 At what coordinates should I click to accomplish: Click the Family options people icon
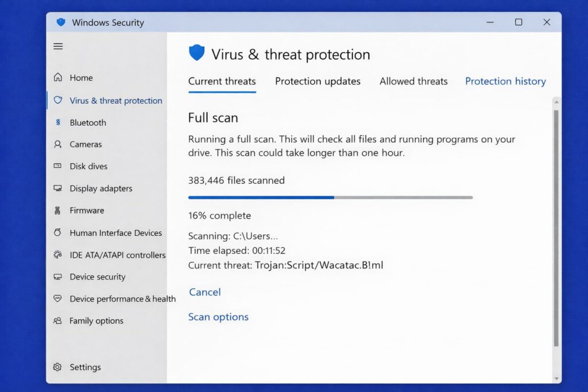pyautogui.click(x=57, y=321)
